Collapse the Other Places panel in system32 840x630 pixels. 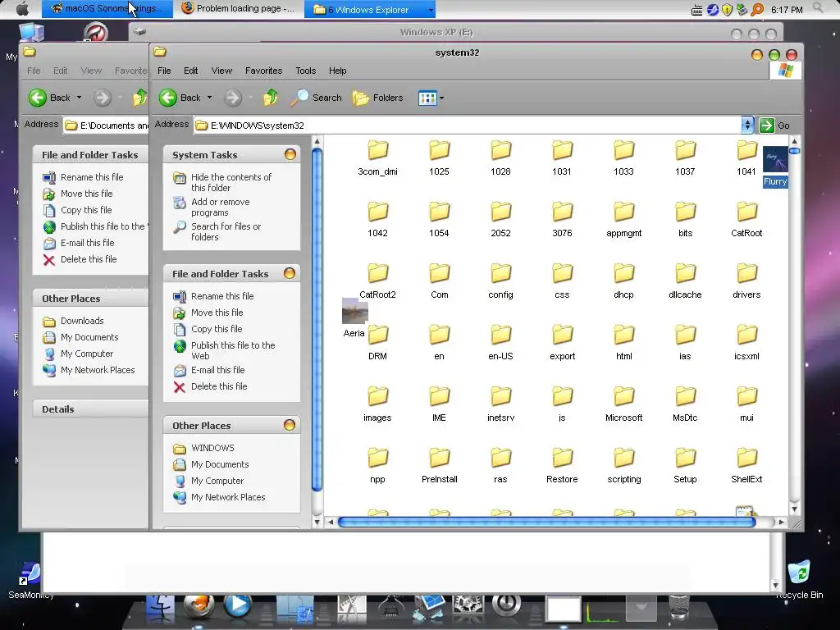pyautogui.click(x=290, y=426)
